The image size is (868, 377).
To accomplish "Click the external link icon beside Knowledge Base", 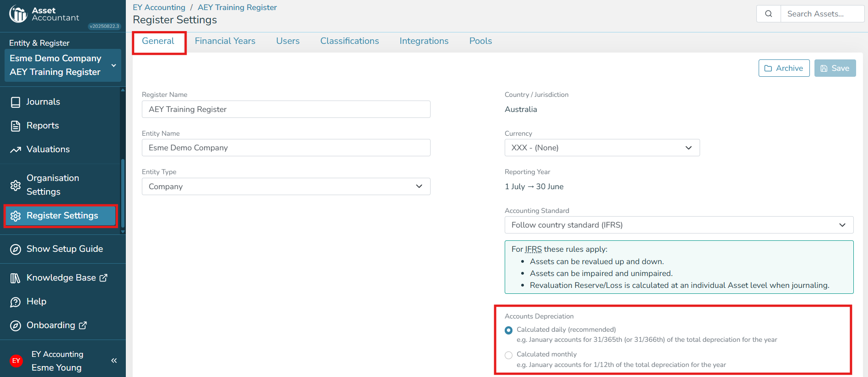I will pos(103,277).
